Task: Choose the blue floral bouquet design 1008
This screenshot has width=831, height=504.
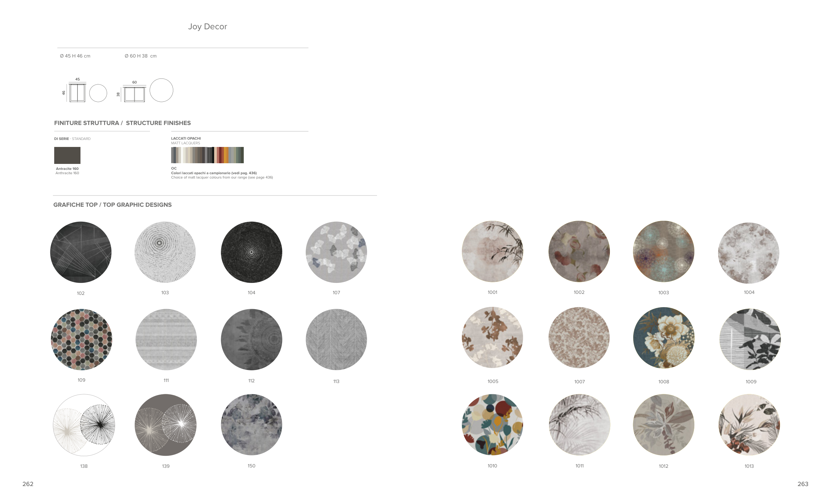Action: [663, 337]
